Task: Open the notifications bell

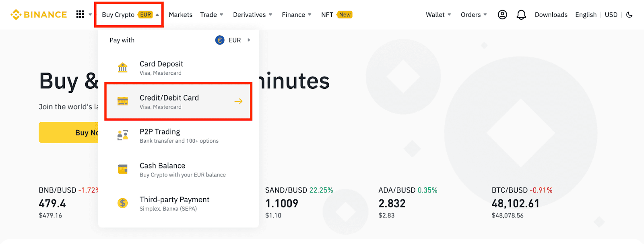Action: [521, 15]
